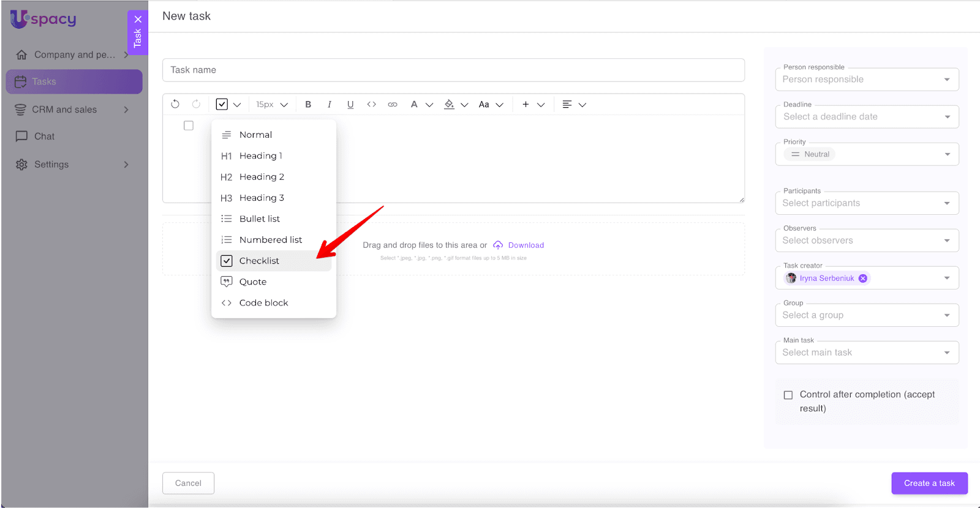Image resolution: width=980 pixels, height=508 pixels.
Task: Apply italic formatting
Action: (x=330, y=105)
